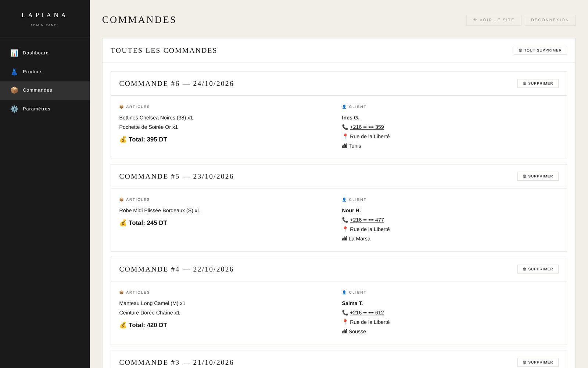
Task: Delete Commande #6 with Supprimer
Action: 538,84
